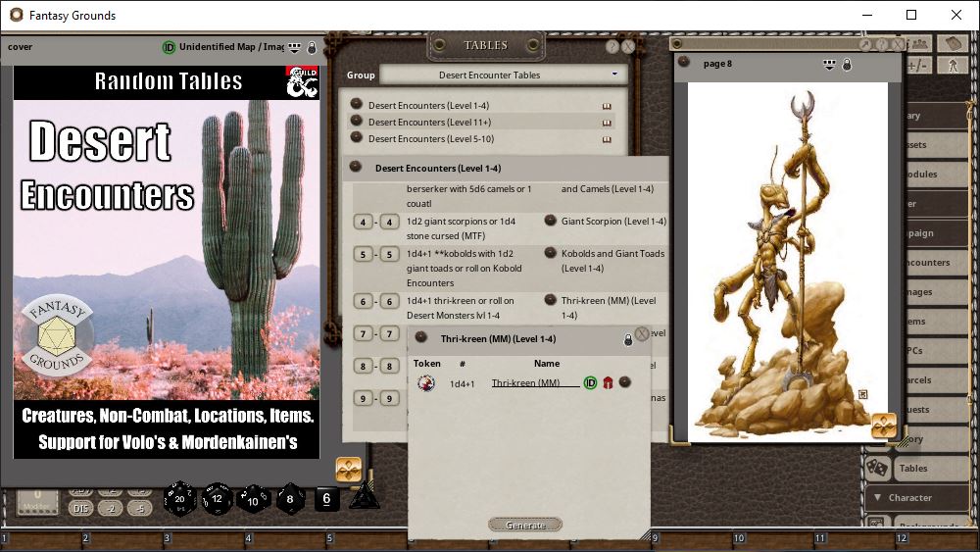Select hotkey slot 10 on the bottom bar
The height and width of the screenshot is (552, 980).
click(774, 538)
